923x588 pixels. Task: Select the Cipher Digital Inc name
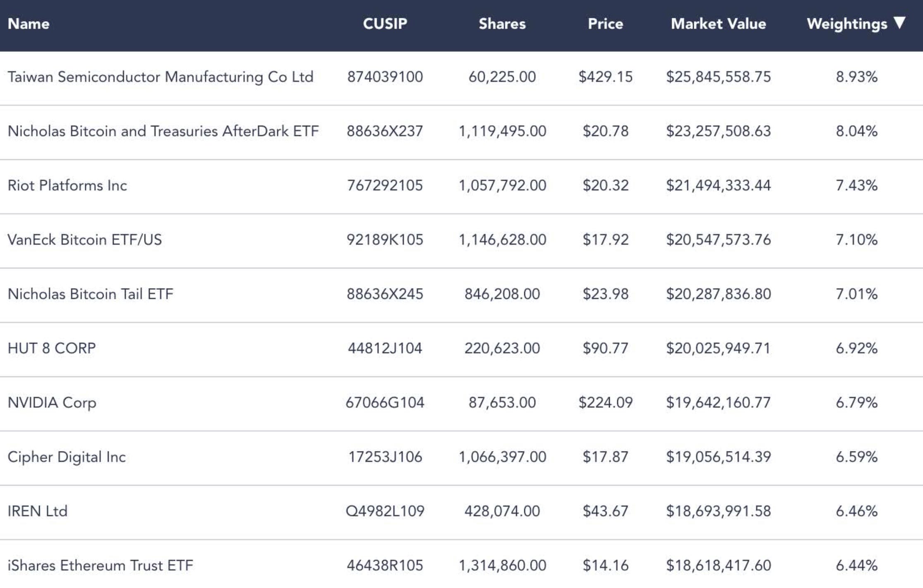[67, 457]
